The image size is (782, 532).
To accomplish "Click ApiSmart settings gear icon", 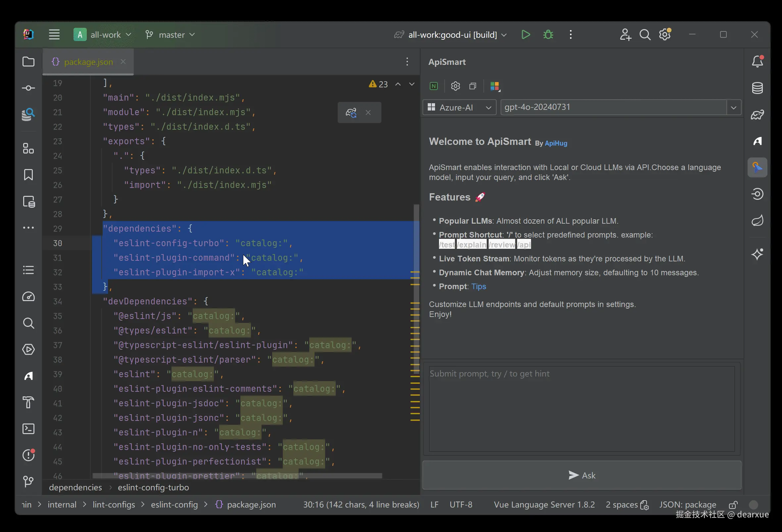I will pyautogui.click(x=455, y=86).
